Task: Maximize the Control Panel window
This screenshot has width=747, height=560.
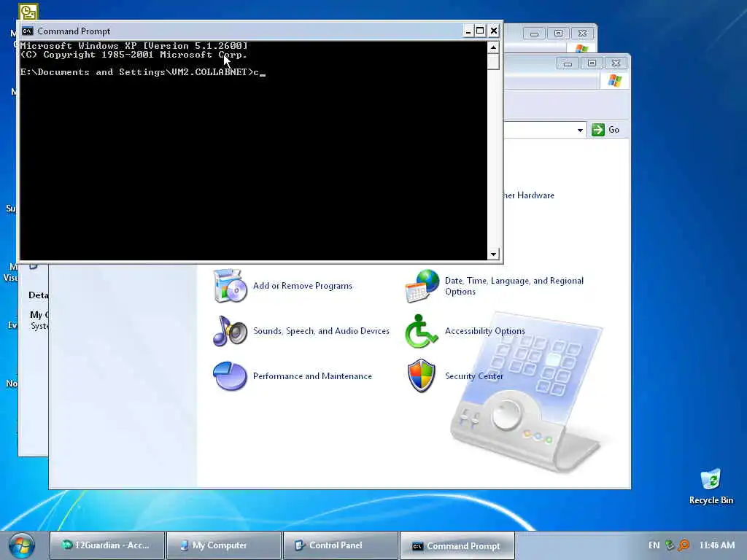Action: (x=592, y=63)
